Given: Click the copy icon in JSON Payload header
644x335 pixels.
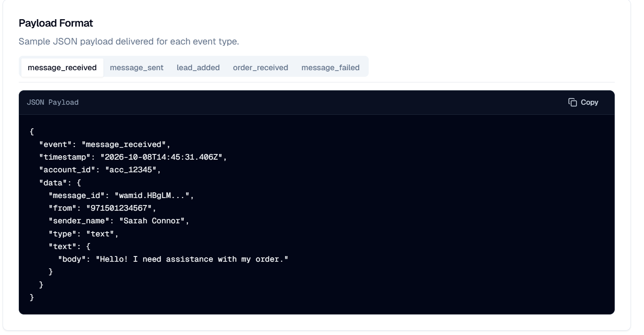Looking at the screenshot, I should (572, 102).
